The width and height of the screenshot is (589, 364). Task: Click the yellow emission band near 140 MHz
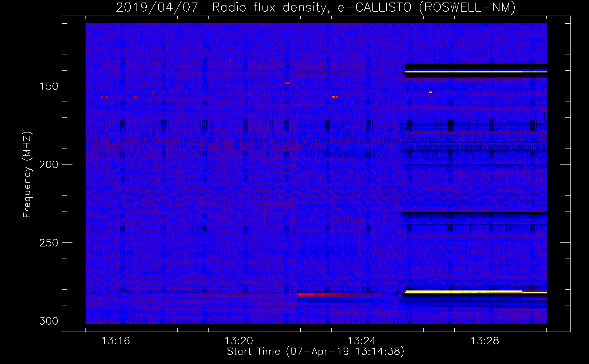pyautogui.click(x=476, y=72)
